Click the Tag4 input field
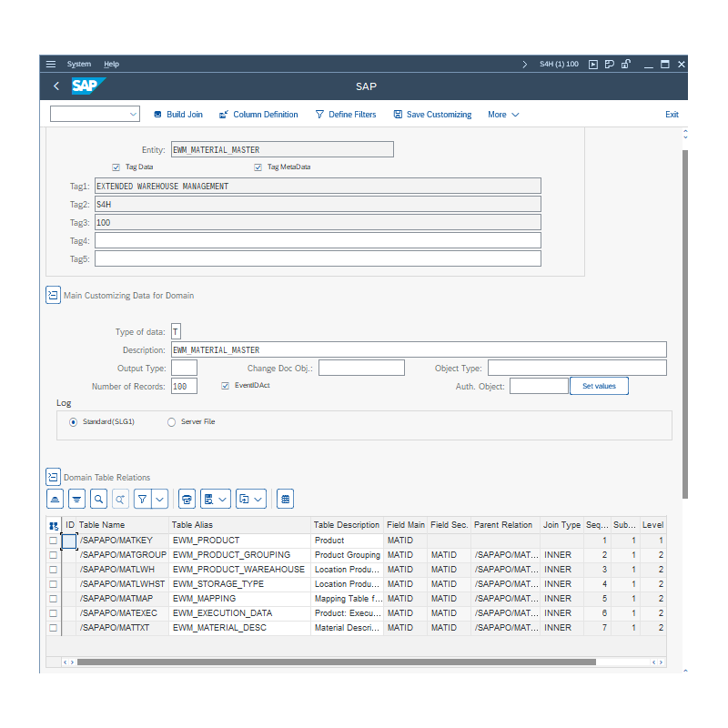Screen dimensions: 728x728 coord(317,239)
